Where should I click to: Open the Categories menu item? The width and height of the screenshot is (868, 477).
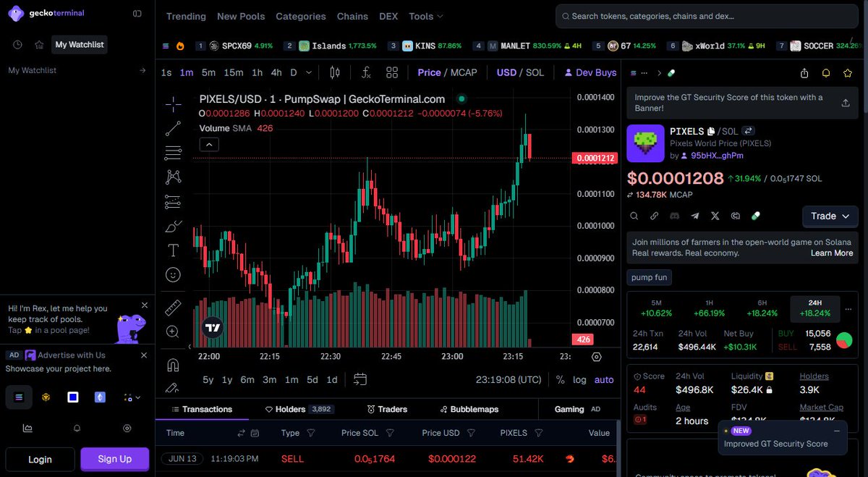tap(301, 16)
